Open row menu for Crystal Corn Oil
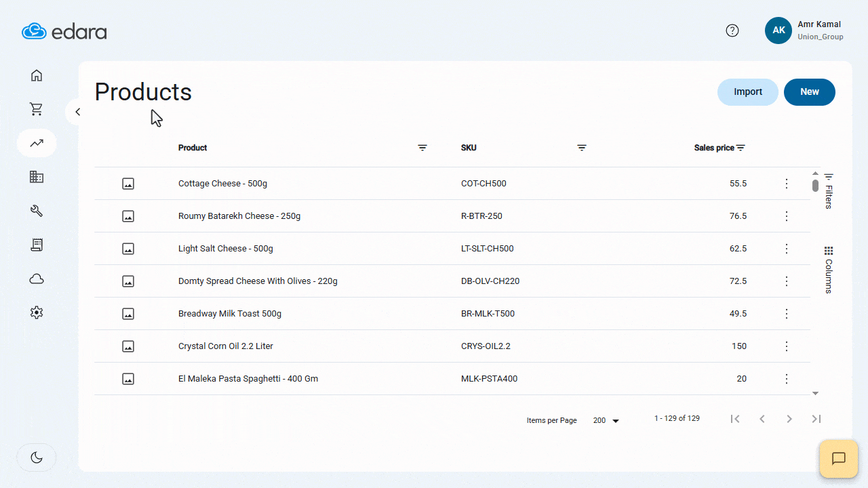 coord(787,346)
